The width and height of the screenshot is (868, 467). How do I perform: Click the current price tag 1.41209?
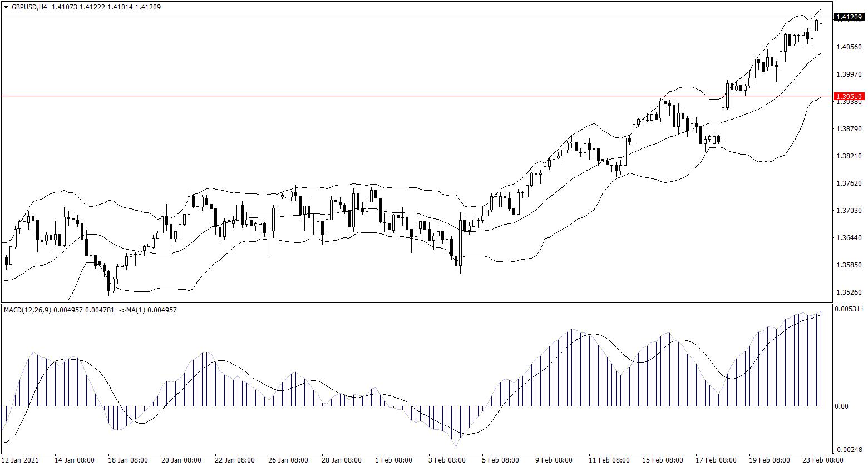[849, 18]
